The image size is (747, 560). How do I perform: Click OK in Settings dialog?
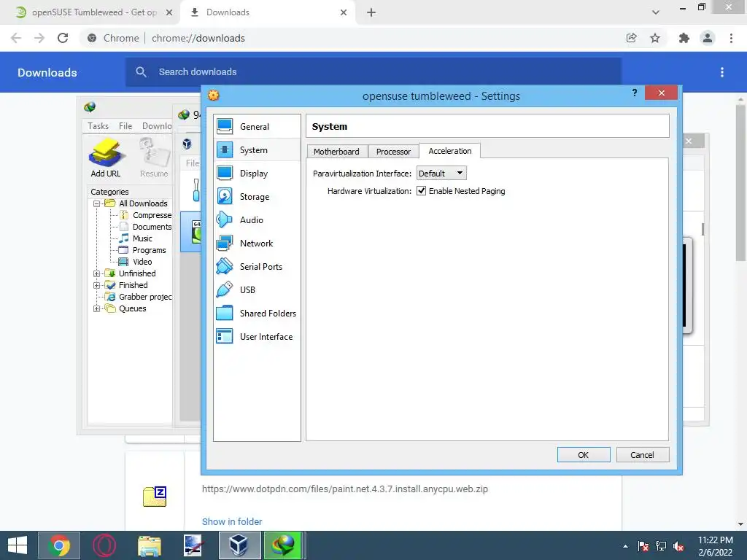coord(583,455)
